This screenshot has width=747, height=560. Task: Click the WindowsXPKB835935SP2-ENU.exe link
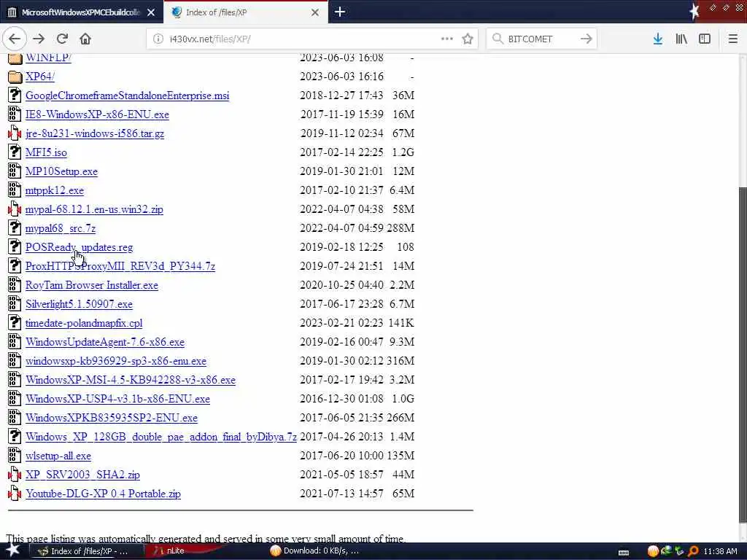(112, 418)
